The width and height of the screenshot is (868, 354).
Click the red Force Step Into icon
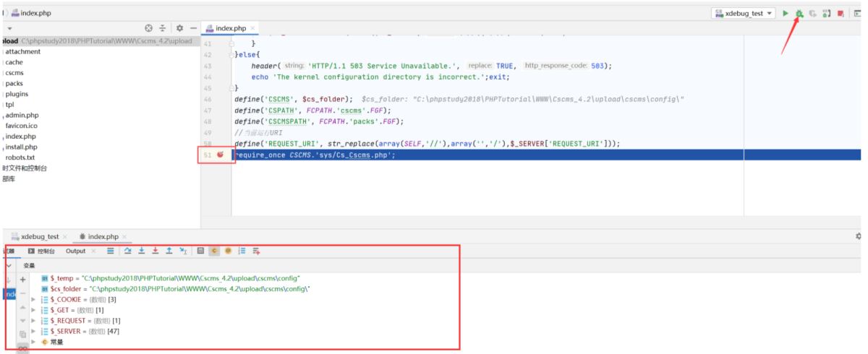pos(156,251)
